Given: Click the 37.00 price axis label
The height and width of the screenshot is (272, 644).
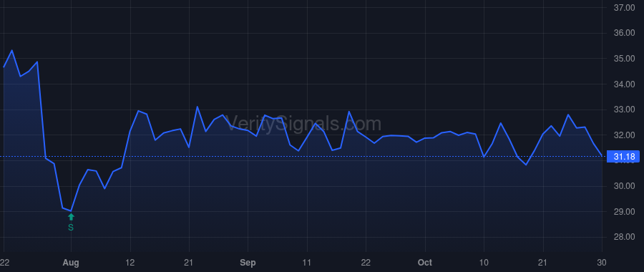Looking at the screenshot, I should point(624,8).
